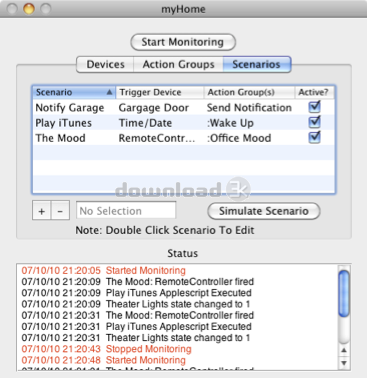This screenshot has width=367, height=378.
Task: Select the Scenarios tab
Action: [257, 64]
